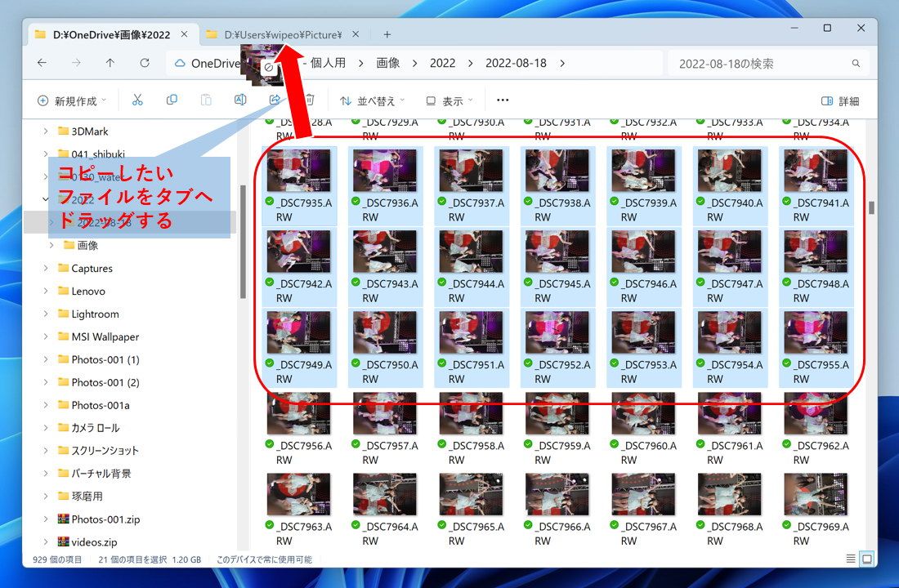Refresh the current folder view
This screenshot has height=588, width=899.
(145, 63)
